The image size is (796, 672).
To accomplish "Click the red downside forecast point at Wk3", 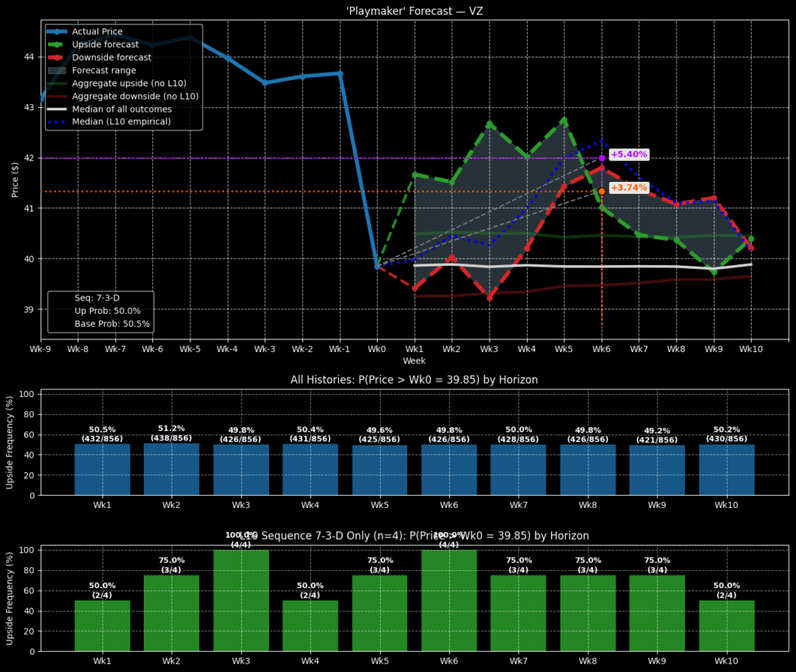I will tap(490, 298).
